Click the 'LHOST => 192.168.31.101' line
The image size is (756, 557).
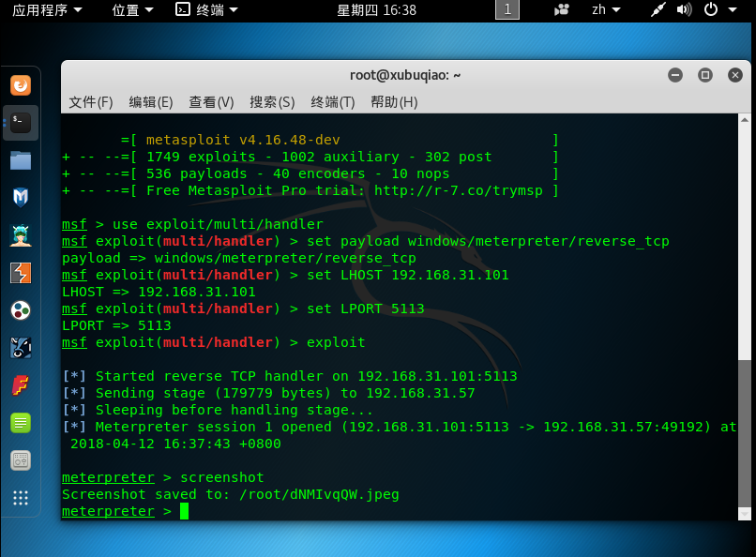coord(159,292)
